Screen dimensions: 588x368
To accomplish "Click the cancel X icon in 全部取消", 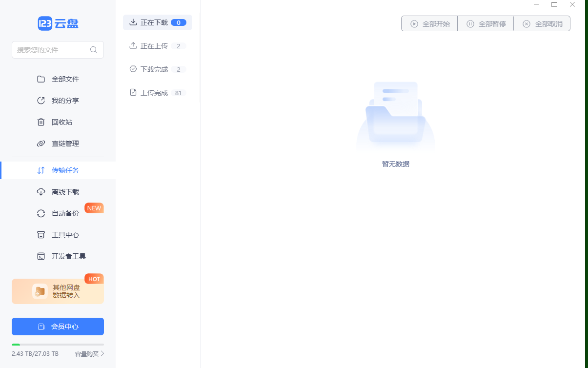I will coord(527,23).
